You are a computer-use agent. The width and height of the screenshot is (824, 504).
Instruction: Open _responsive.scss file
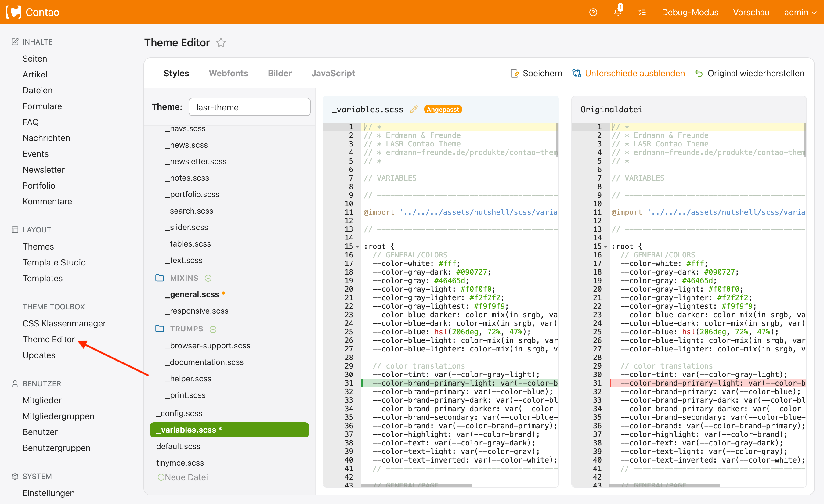(x=197, y=311)
